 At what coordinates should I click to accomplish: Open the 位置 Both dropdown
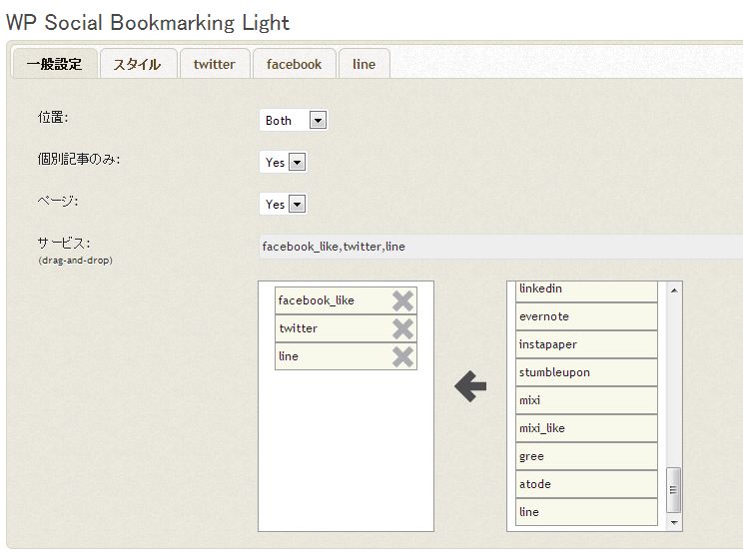pyautogui.click(x=294, y=121)
